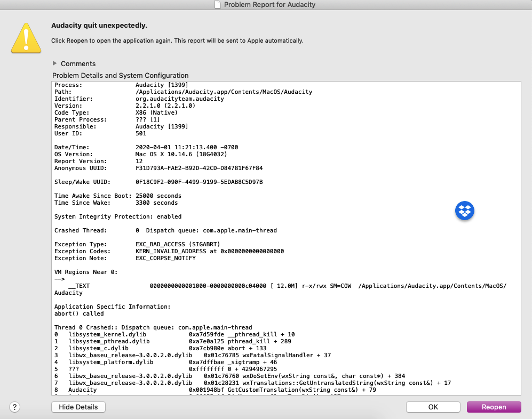Click stack frame 0 '__pthread_kill + 10'
This screenshot has height=419, width=532.
tap(174, 334)
